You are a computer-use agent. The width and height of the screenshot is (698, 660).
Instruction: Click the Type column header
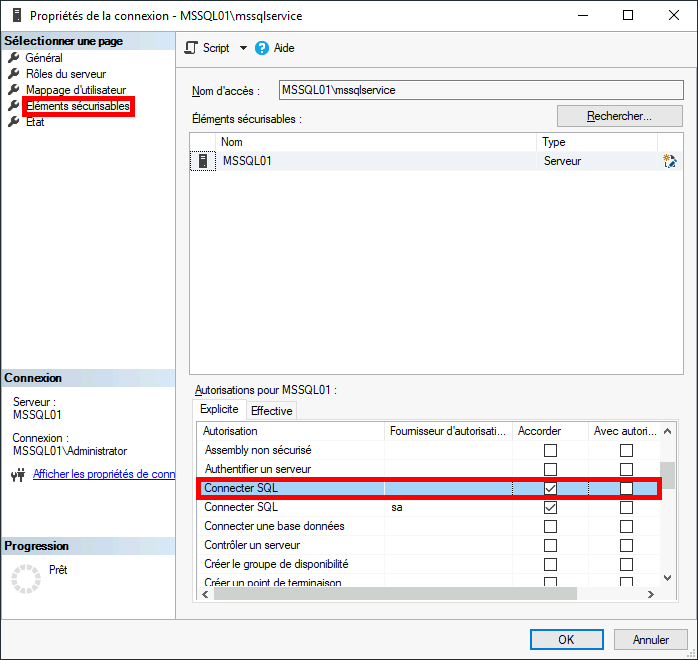[x=597, y=142]
